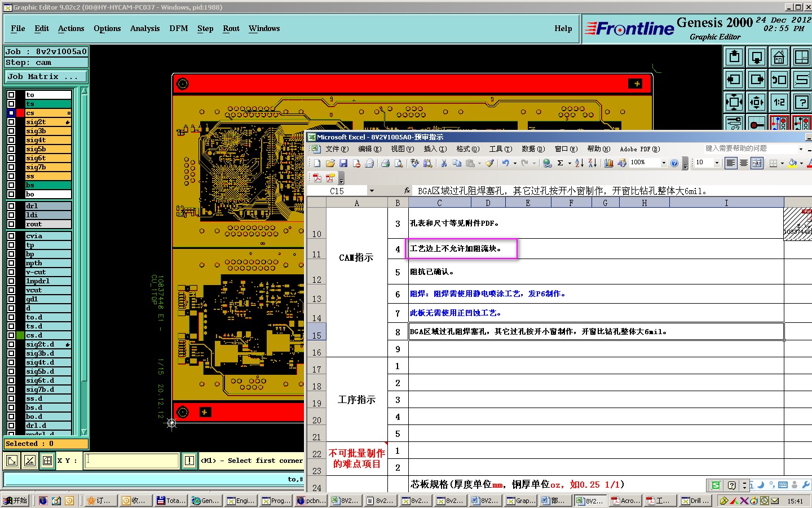Click Windows 开始 start button
Screen dimensions: 812x508
15,501
